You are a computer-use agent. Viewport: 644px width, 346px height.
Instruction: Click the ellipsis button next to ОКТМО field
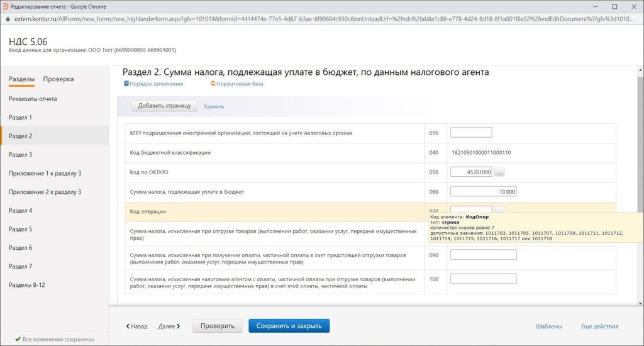point(499,172)
